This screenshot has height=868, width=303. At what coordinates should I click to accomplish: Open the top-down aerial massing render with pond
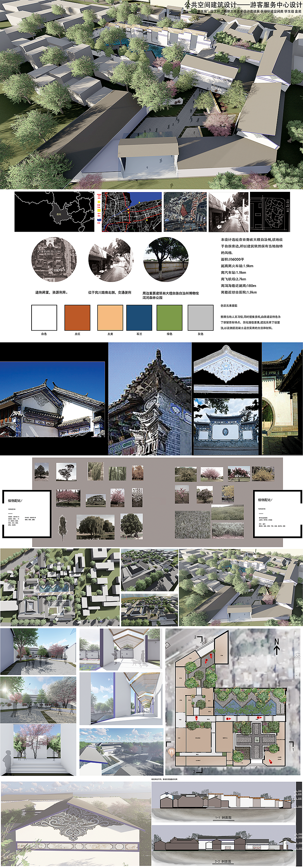click(60, 587)
